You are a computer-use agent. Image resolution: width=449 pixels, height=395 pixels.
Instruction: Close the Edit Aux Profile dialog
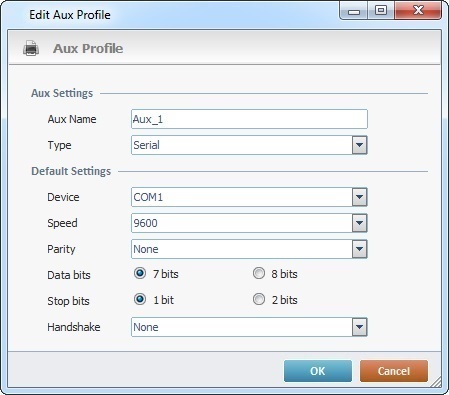tap(418, 11)
